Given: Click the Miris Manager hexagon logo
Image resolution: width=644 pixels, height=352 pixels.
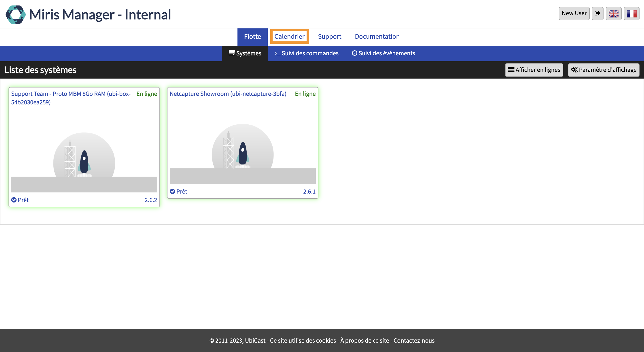Looking at the screenshot, I should (15, 15).
